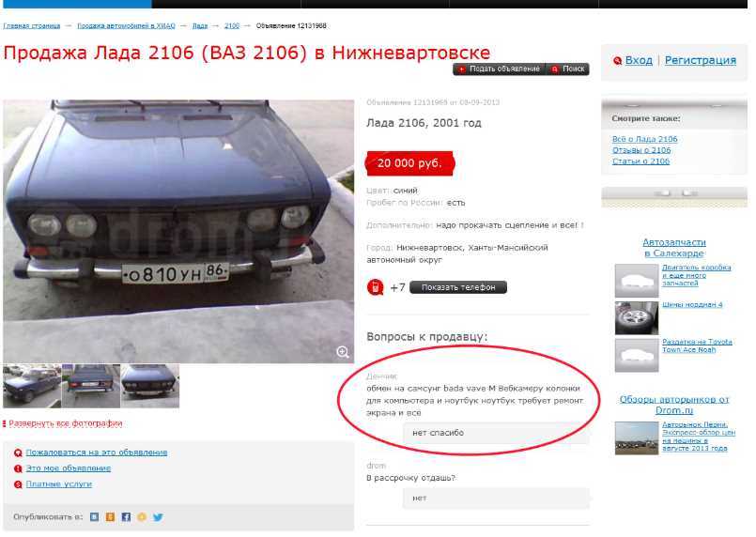Click the wheel thumbnail for Шины нордман 4
This screenshot has width=756, height=537.
tap(637, 318)
